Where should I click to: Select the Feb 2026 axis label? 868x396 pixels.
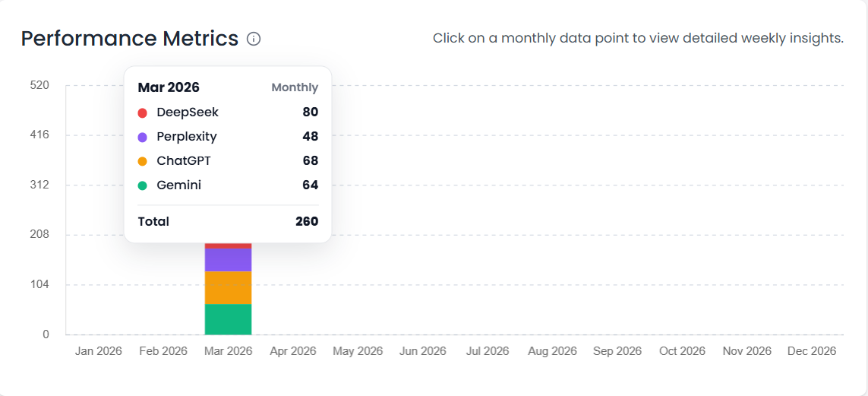point(163,351)
